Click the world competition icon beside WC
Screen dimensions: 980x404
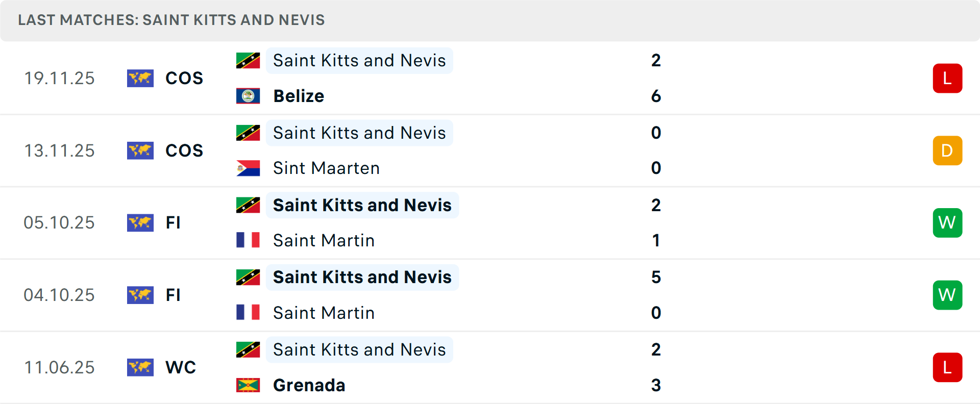pyautogui.click(x=140, y=367)
